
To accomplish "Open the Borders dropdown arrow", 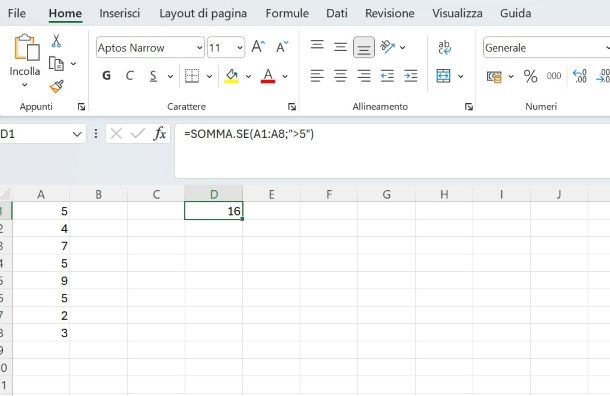I will point(209,76).
